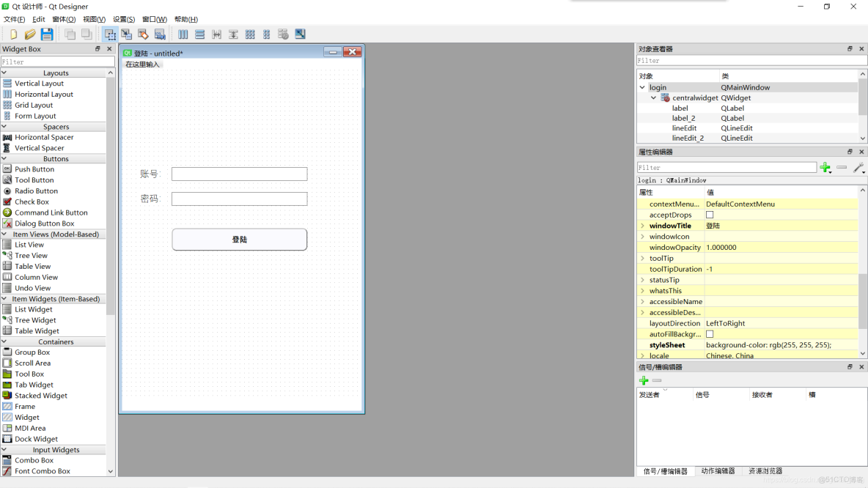Enable autoFillBackground in the property editor
This screenshot has height=488, width=868.
[x=710, y=334]
